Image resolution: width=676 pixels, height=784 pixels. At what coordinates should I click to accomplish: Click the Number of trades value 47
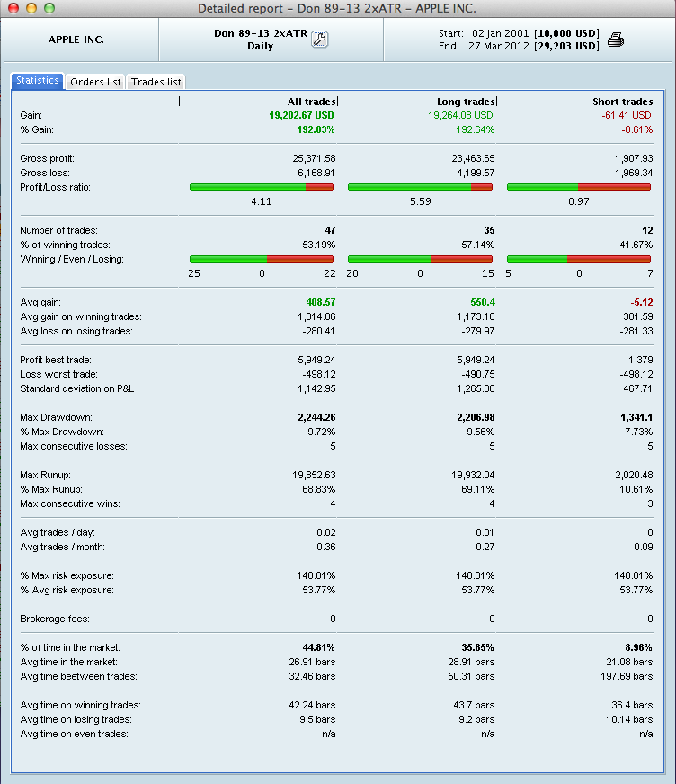(x=330, y=230)
